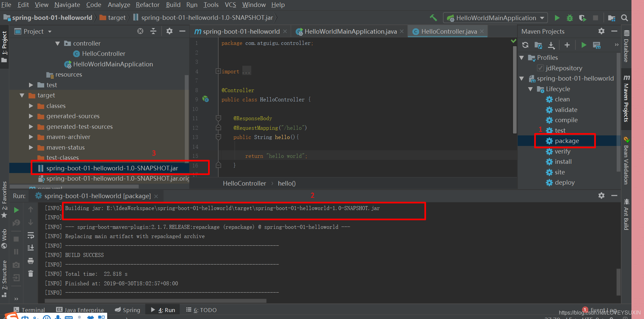Viewport: 644px width, 319px height.
Task: Collapse the Lifecycle node in Maven
Action: point(531,89)
